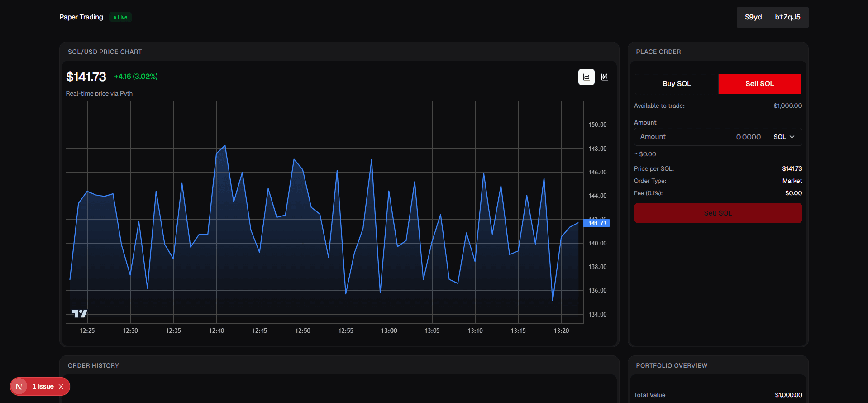This screenshot has width=868, height=403.
Task: Click the Live status indicator
Action: [120, 17]
